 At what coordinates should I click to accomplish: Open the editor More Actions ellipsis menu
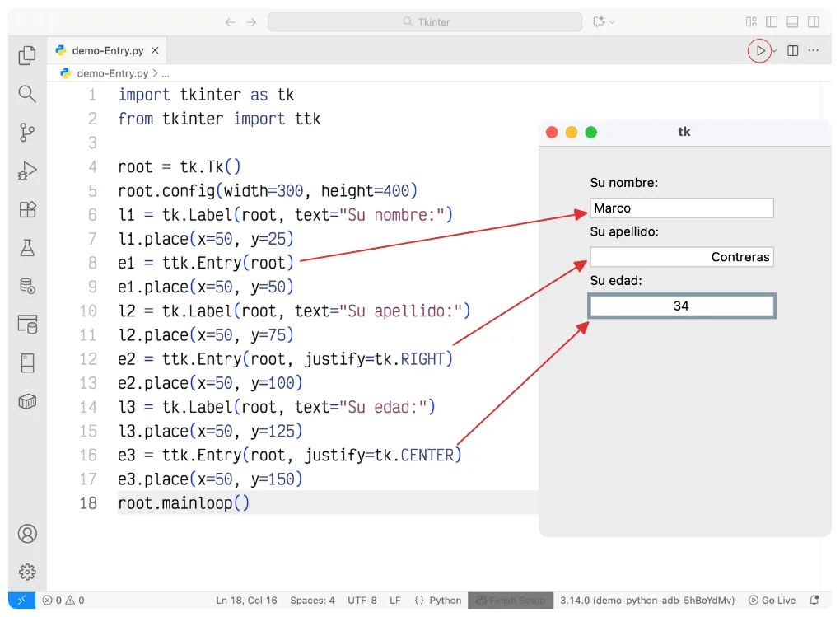tap(814, 51)
